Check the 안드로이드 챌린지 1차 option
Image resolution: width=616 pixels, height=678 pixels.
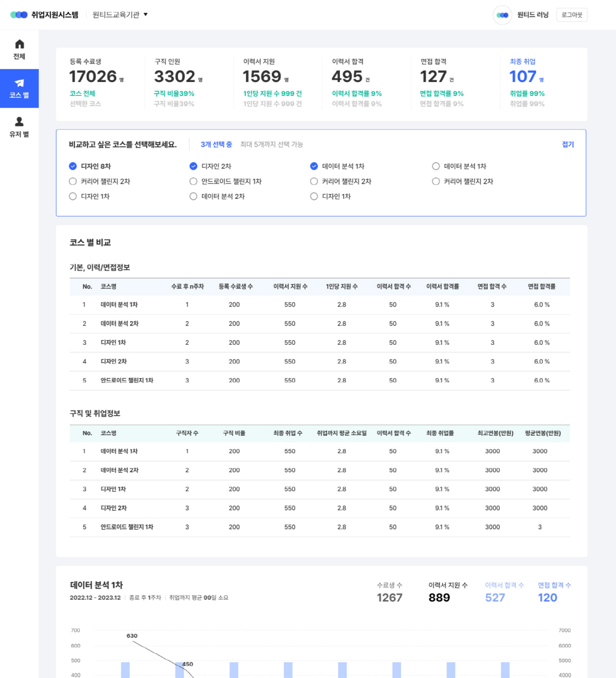click(x=193, y=181)
